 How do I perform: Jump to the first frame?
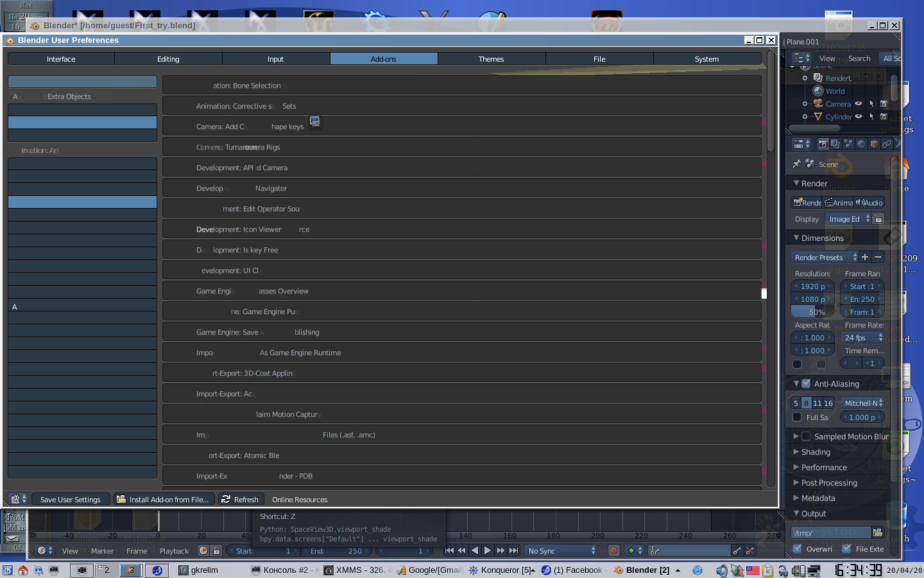449,550
